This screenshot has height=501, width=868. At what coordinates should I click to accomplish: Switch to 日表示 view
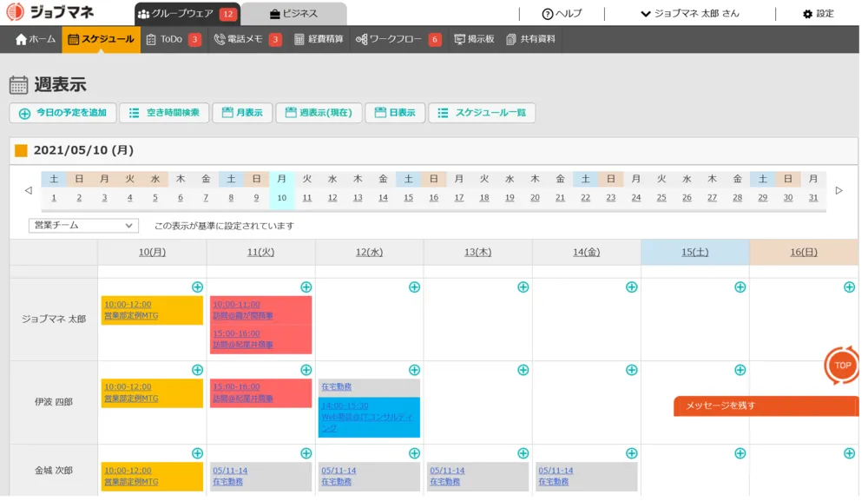pyautogui.click(x=395, y=113)
